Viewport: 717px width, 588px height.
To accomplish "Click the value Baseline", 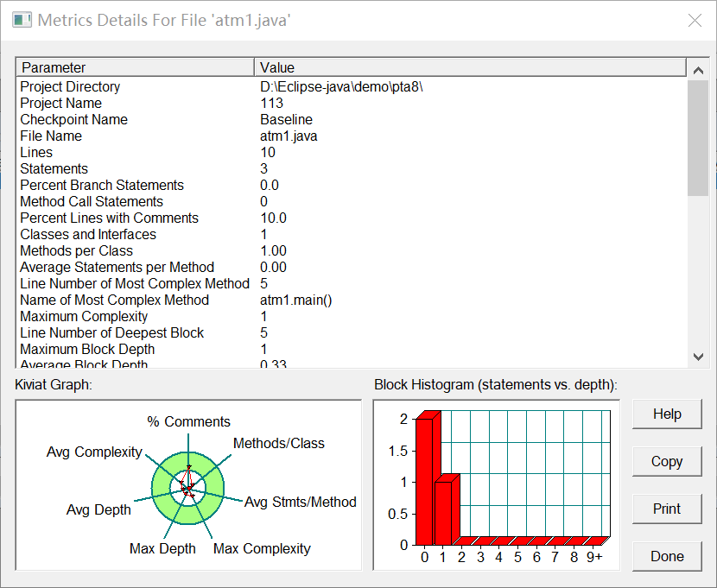I will point(286,120).
